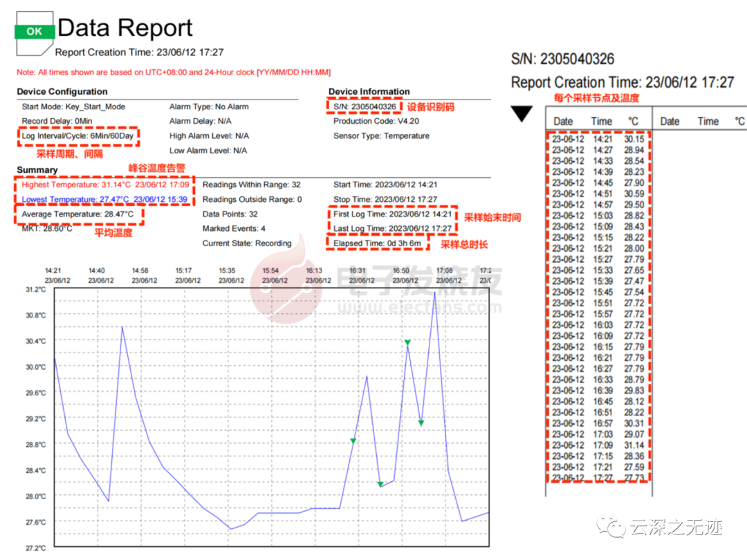Click the '17:08 23/06/12' chart time axis label

pos(448,275)
